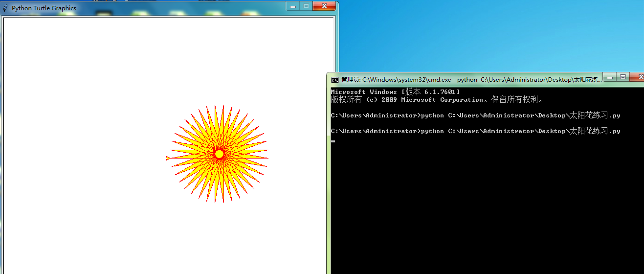Open the cmd.exe window system menu icon
Screen dimensions: 644x274
(334, 80)
